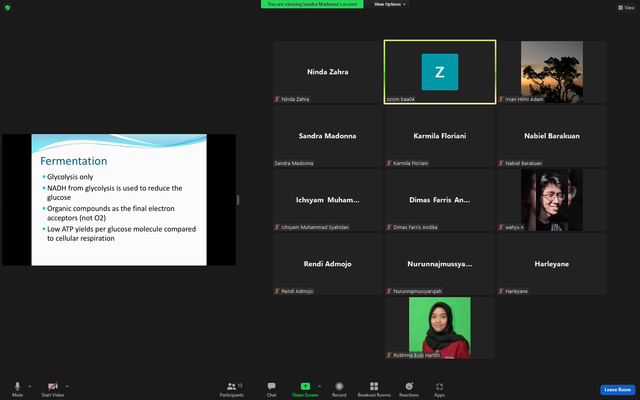This screenshot has width=640, height=400.
Task: Click muted mic icon on Dimas Farris Andika label
Action: 389,227
